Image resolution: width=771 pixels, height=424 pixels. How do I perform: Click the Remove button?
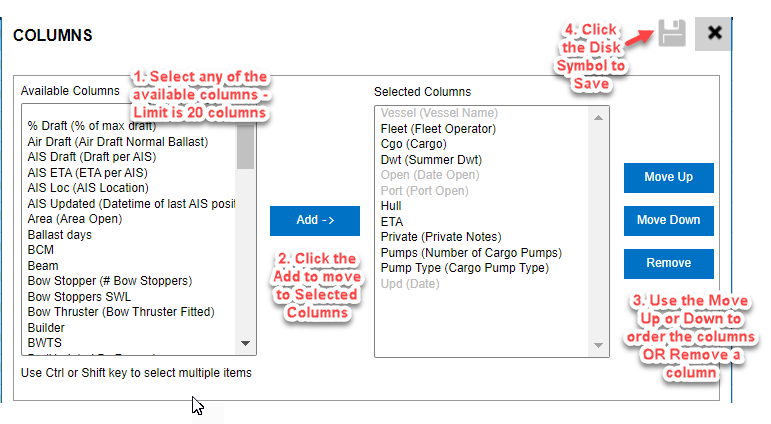tap(668, 263)
